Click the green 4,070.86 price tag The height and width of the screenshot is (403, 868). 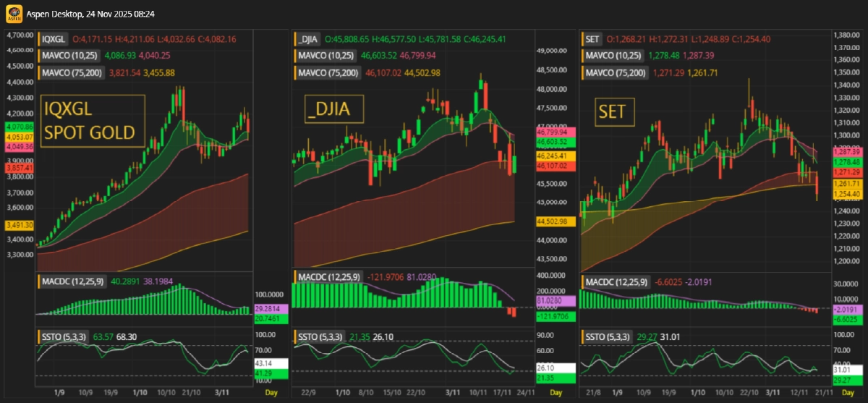[x=15, y=127]
